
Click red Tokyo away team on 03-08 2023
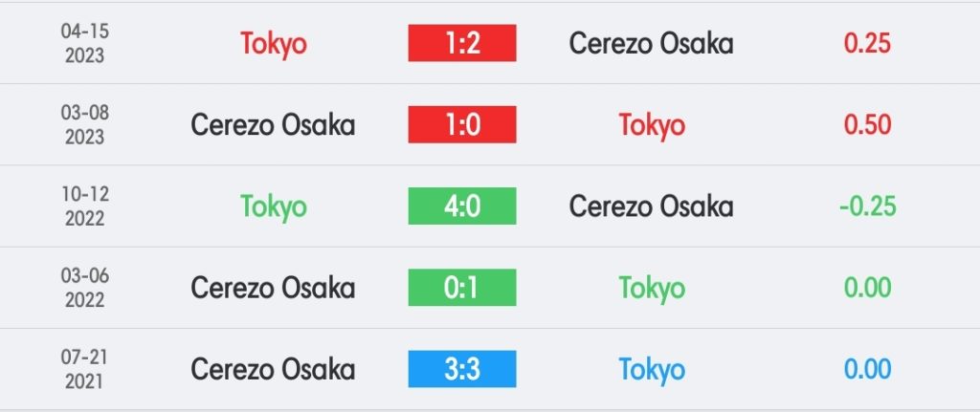(x=652, y=126)
